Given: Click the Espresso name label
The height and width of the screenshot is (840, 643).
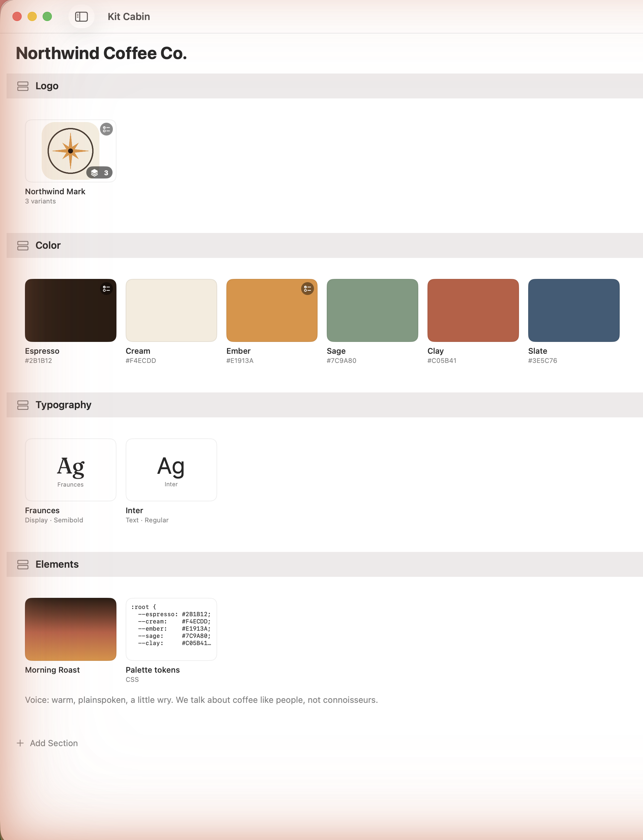Looking at the screenshot, I should coord(42,351).
